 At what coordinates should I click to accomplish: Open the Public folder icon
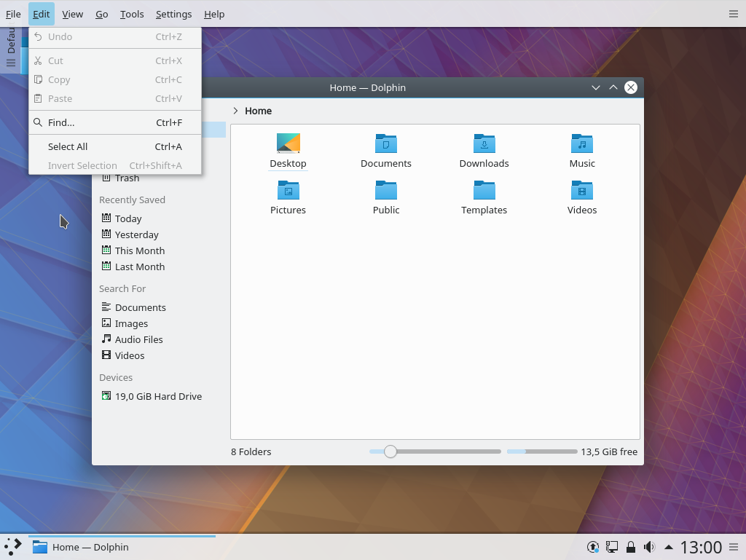pyautogui.click(x=386, y=190)
